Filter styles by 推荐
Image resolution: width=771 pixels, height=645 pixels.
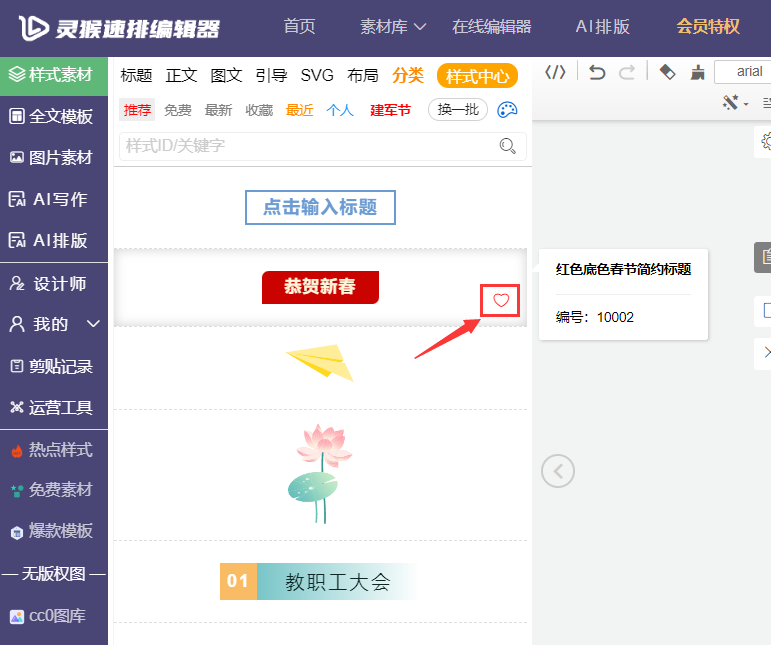coord(137,110)
